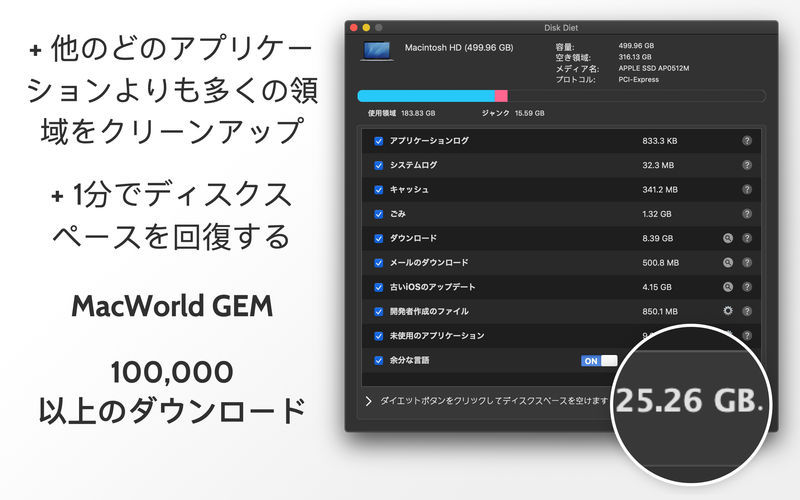800x500 pixels.
Task: Open magnifier preview for 古いiOSのアップデート
Action: click(x=728, y=287)
